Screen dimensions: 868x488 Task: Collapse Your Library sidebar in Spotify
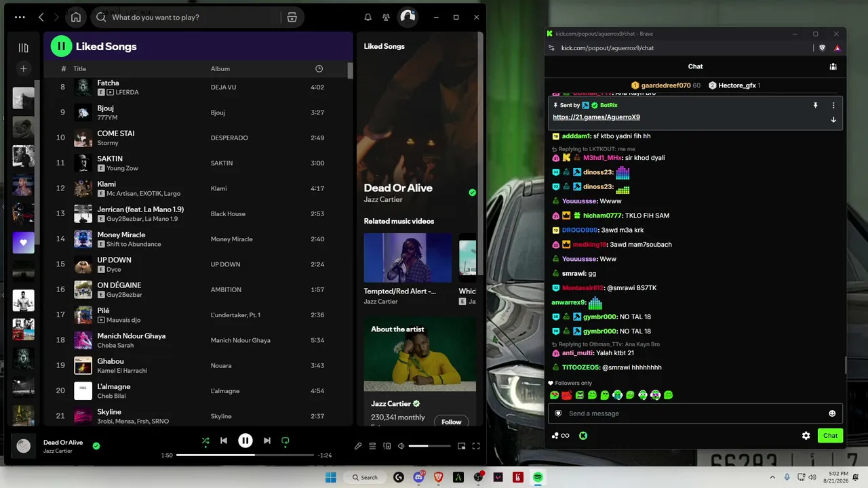click(x=23, y=47)
